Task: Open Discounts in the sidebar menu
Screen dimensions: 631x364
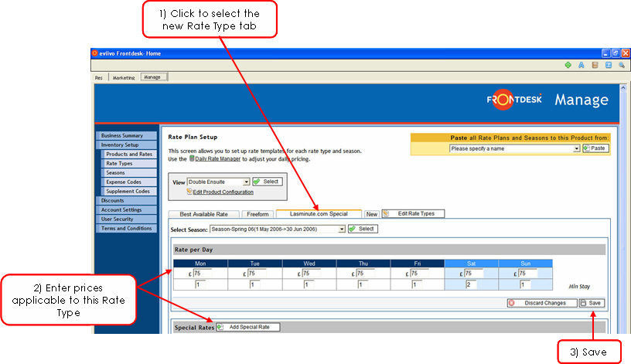Action: point(113,201)
